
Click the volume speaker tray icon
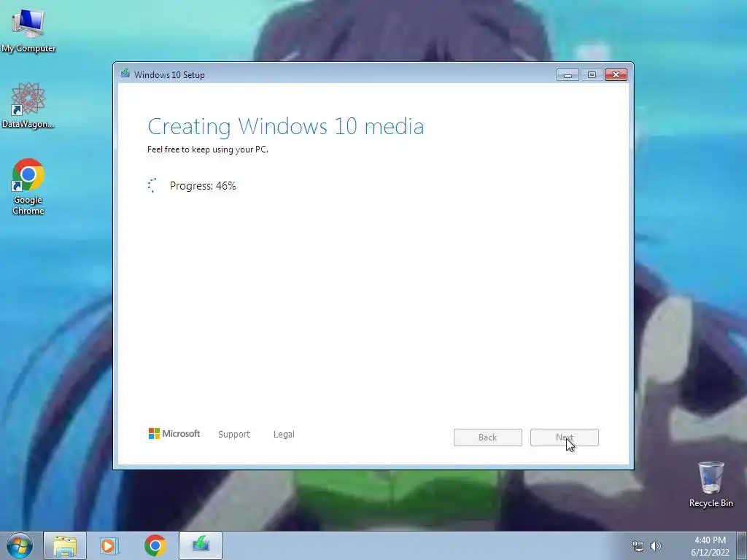click(656, 546)
